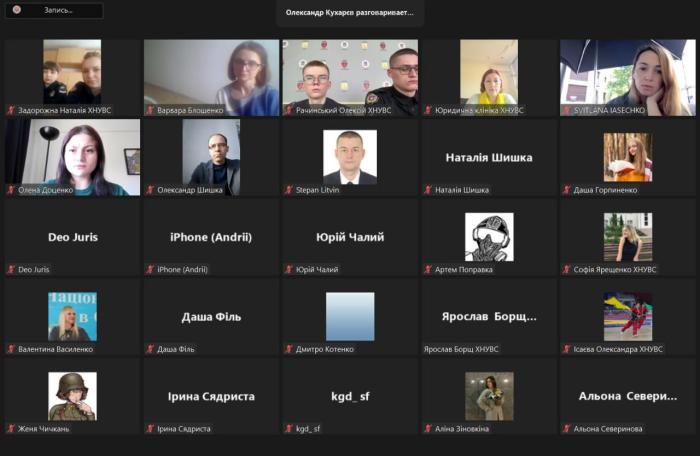The width and height of the screenshot is (700, 456).
Task: Click muted mic icon next to Даша Філь
Action: 150,349
